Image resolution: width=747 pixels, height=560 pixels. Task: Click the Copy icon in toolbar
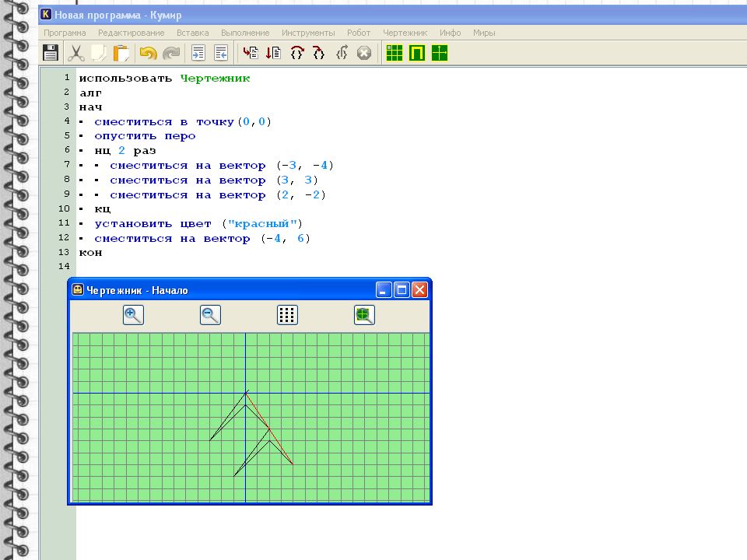tap(99, 53)
